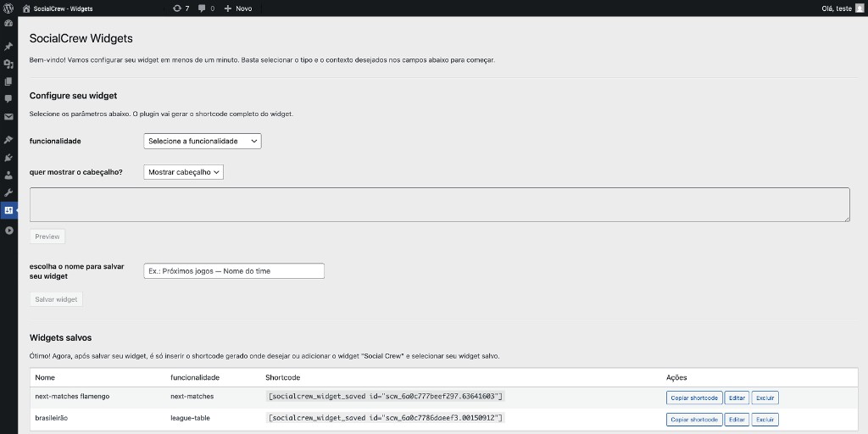Click the 'funcionalidade' table column header

click(196, 377)
